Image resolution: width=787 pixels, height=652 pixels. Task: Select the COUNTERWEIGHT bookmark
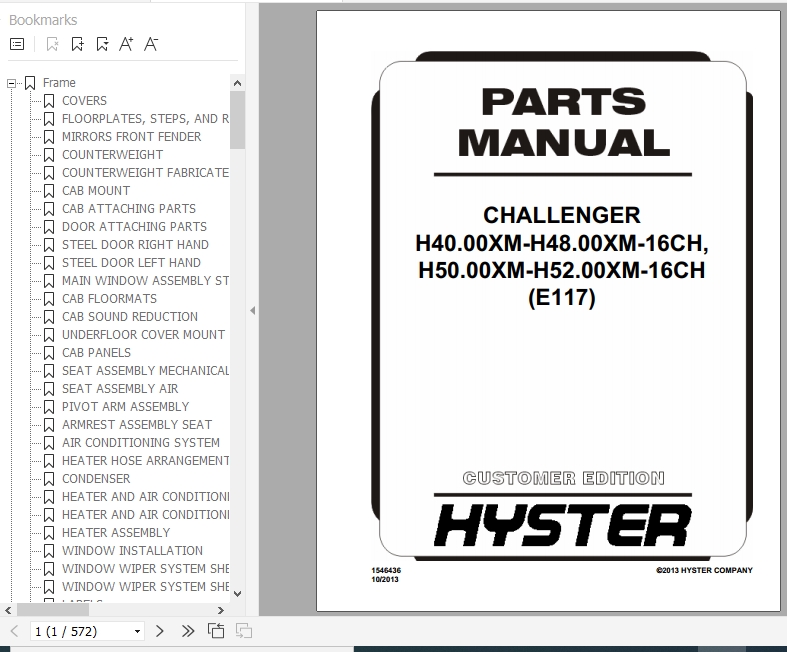tap(112, 155)
